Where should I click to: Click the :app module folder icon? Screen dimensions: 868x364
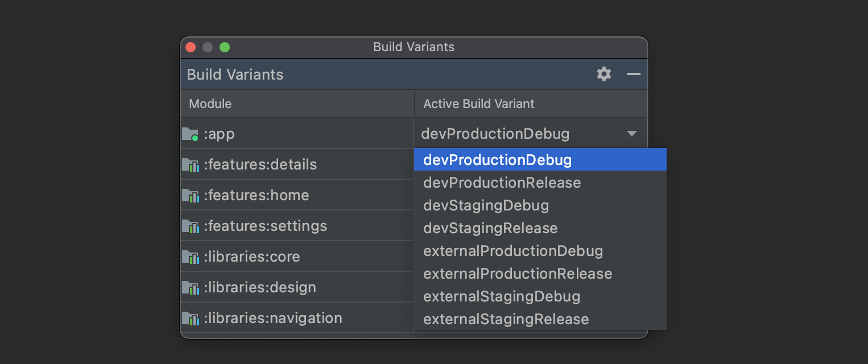tap(190, 134)
